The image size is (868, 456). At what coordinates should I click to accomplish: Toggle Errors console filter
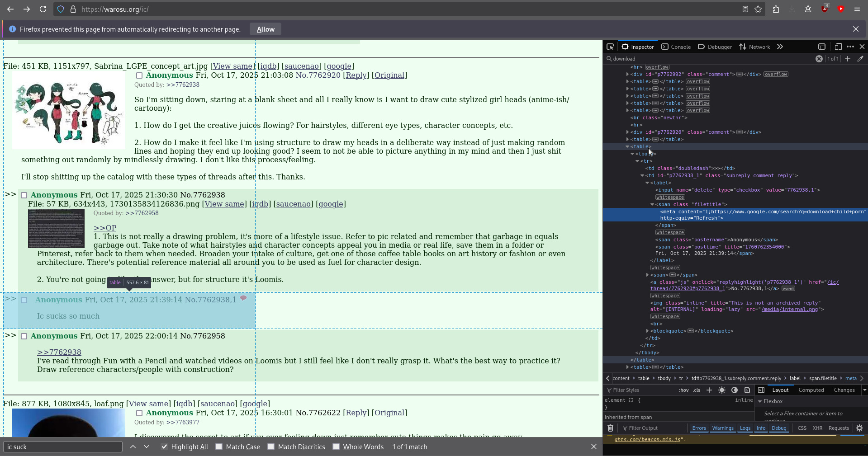[x=699, y=428]
